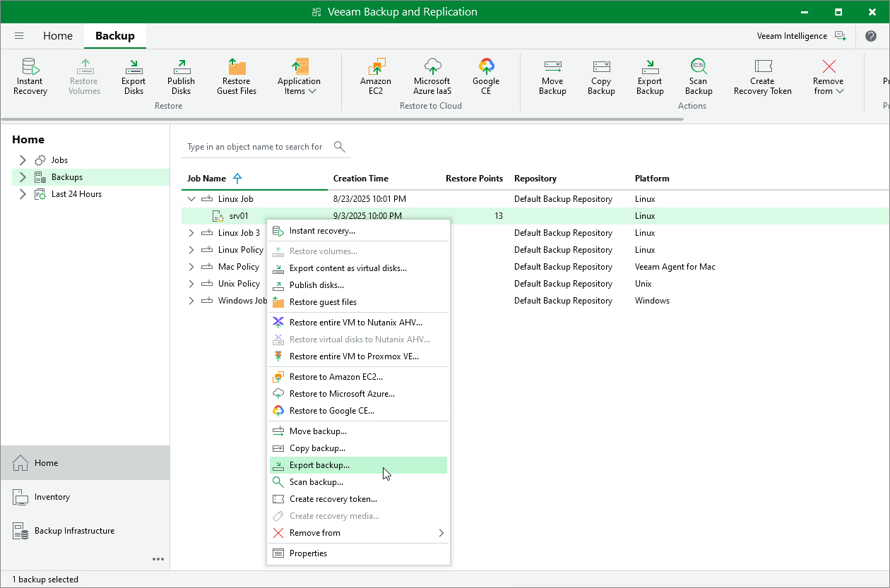
Task: Choose Create recovery token... menu entry
Action: 359,499
